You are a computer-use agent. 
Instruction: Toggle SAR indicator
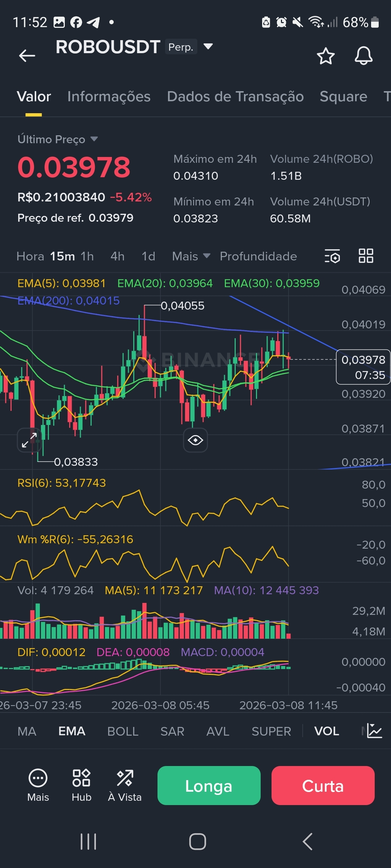point(172,731)
